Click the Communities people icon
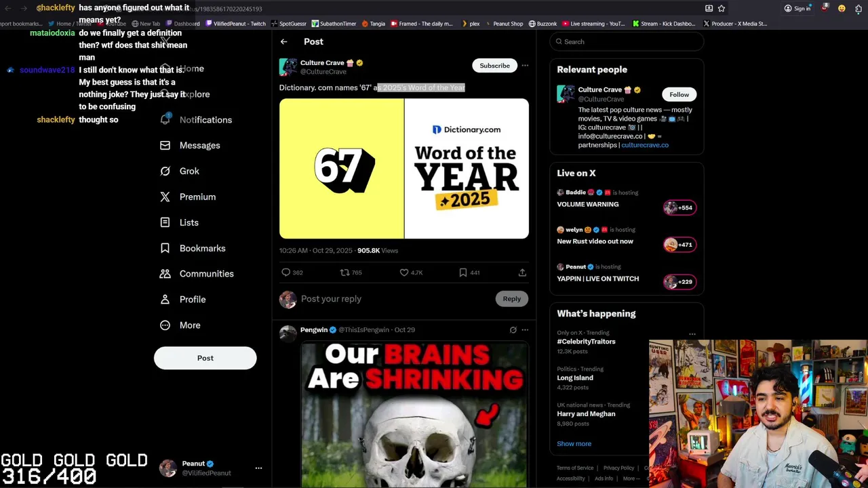The width and height of the screenshot is (868, 488). (165, 274)
